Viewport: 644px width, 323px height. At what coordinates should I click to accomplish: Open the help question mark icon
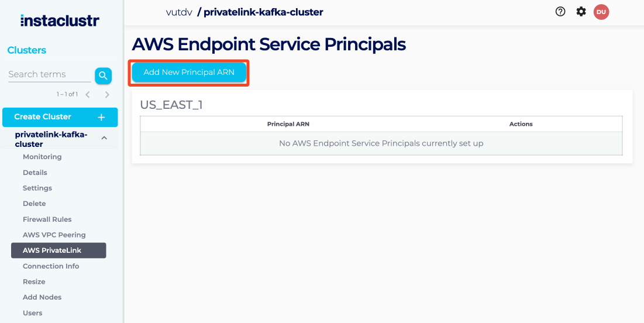click(x=560, y=12)
